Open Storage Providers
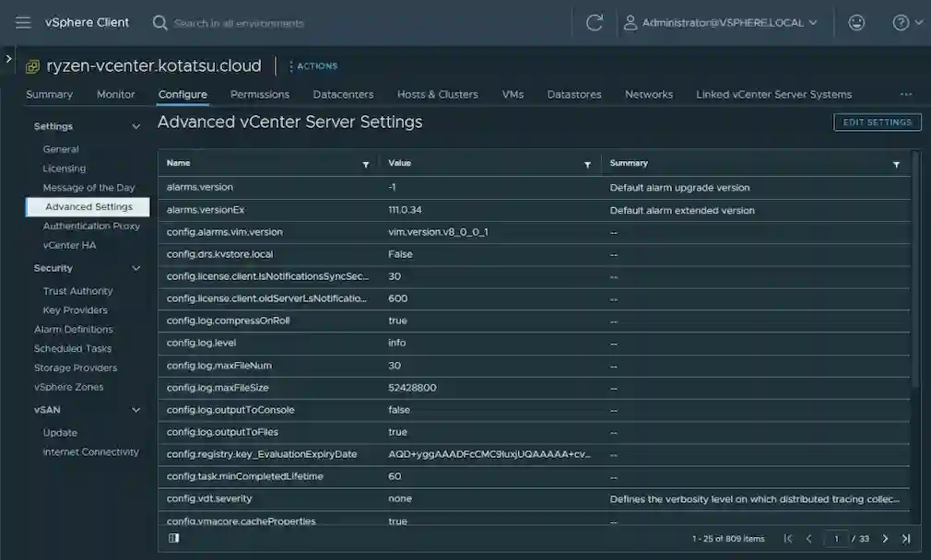The image size is (931, 560). coord(76,367)
